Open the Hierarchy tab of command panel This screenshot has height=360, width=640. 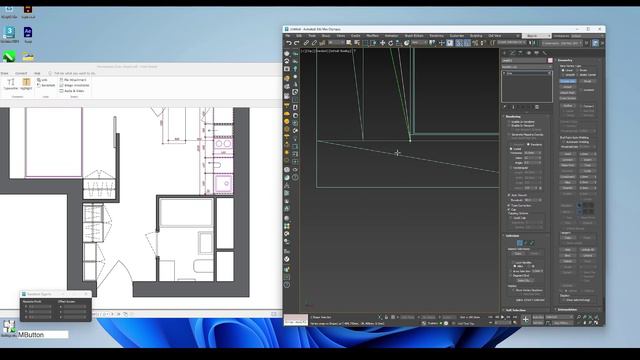tap(520, 53)
